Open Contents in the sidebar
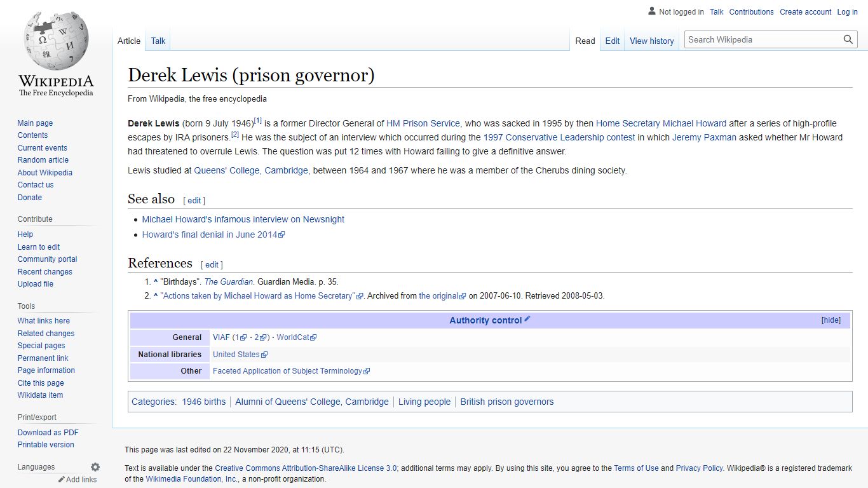The width and height of the screenshot is (868, 488). coord(32,135)
